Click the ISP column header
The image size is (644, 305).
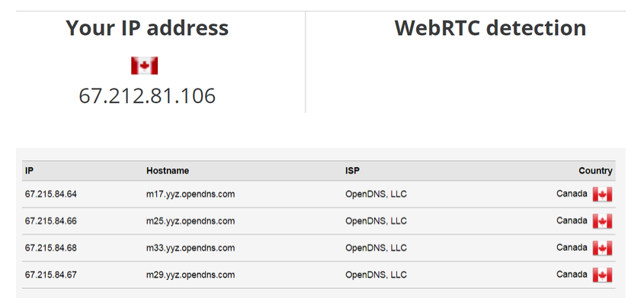click(x=352, y=171)
